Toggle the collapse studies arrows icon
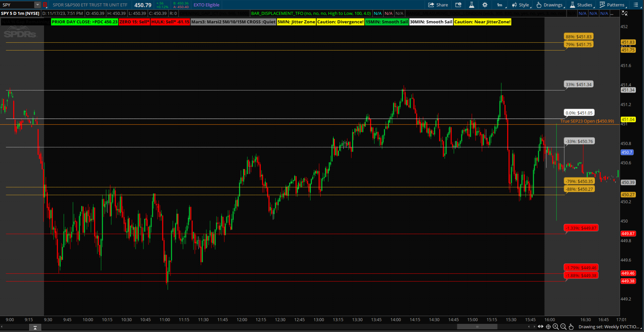 point(625,13)
